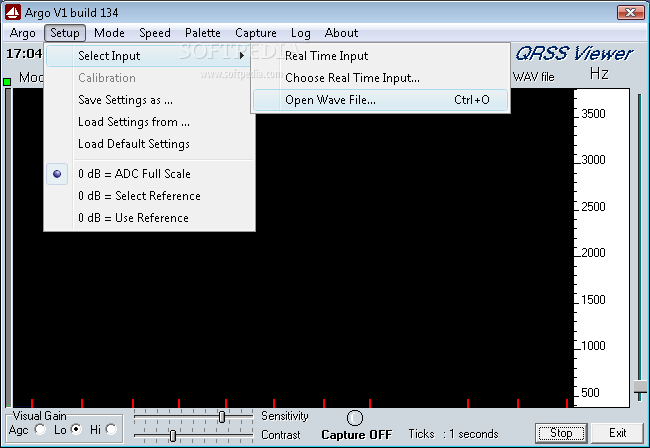The height and width of the screenshot is (448, 650).
Task: Click the round Capture indicator lamp
Action: pos(355,418)
